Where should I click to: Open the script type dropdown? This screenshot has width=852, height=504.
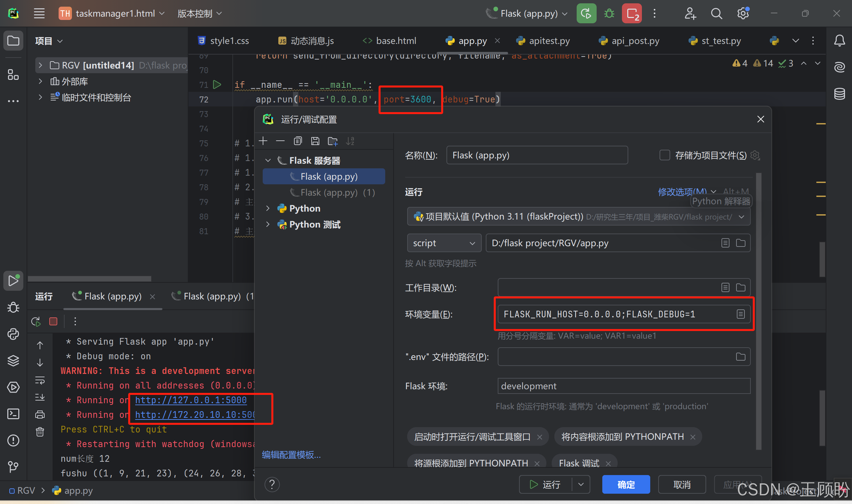tap(444, 243)
